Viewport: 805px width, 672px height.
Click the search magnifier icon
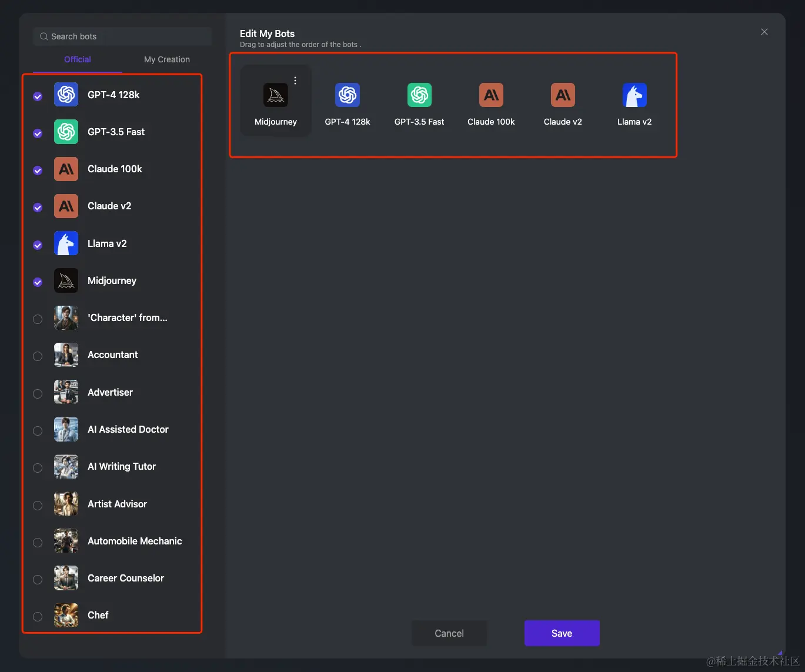tap(44, 36)
